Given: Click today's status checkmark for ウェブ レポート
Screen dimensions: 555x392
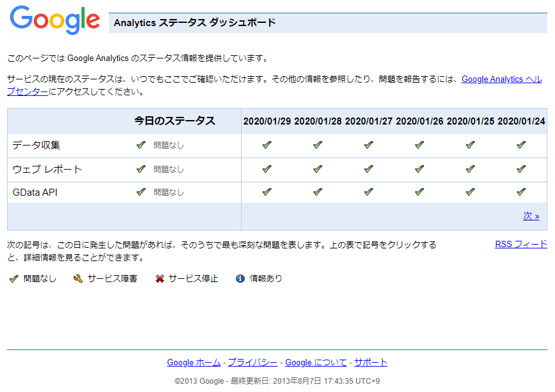Looking at the screenshot, I should [141, 169].
